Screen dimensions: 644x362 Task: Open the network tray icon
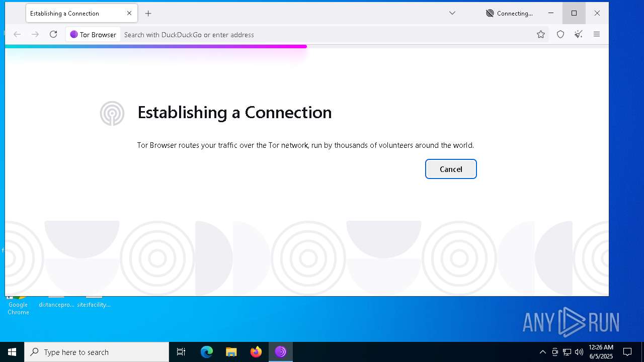(x=567, y=352)
